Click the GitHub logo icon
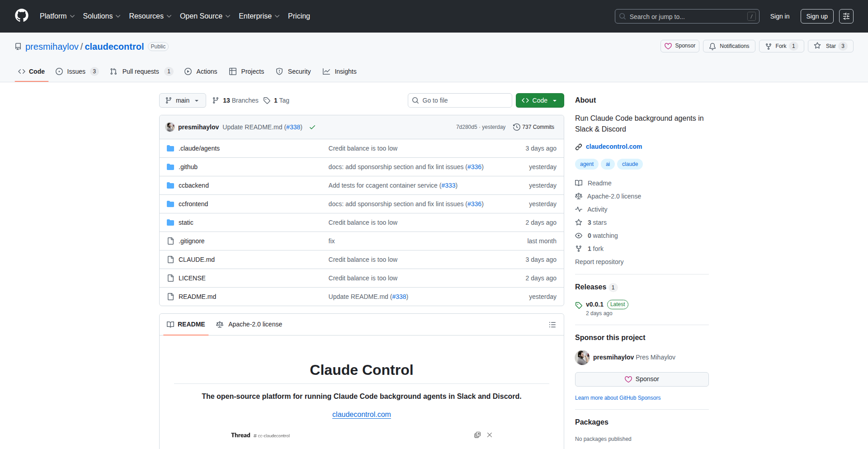The height and width of the screenshot is (449, 868). tap(22, 16)
